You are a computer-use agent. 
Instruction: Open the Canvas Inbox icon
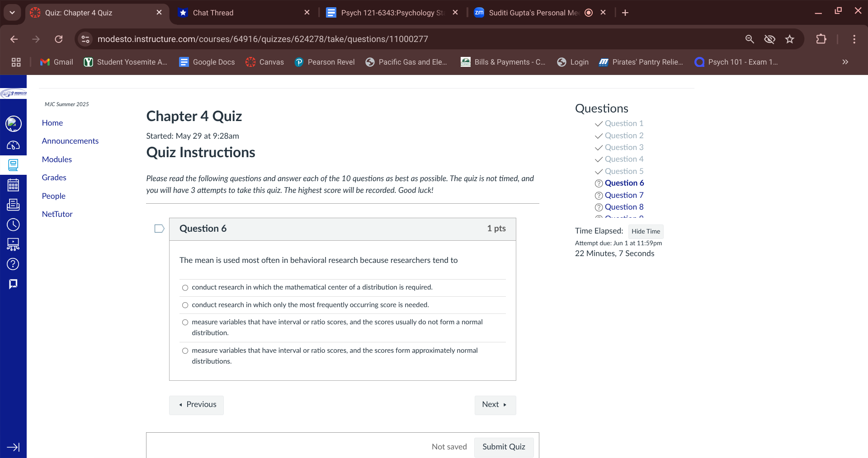click(14, 205)
